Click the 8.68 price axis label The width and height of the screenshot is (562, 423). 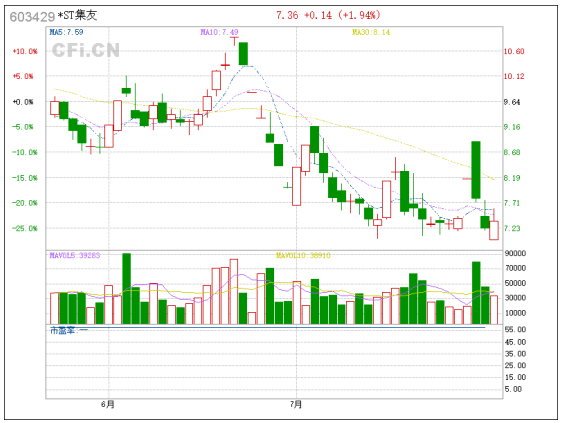pos(512,152)
